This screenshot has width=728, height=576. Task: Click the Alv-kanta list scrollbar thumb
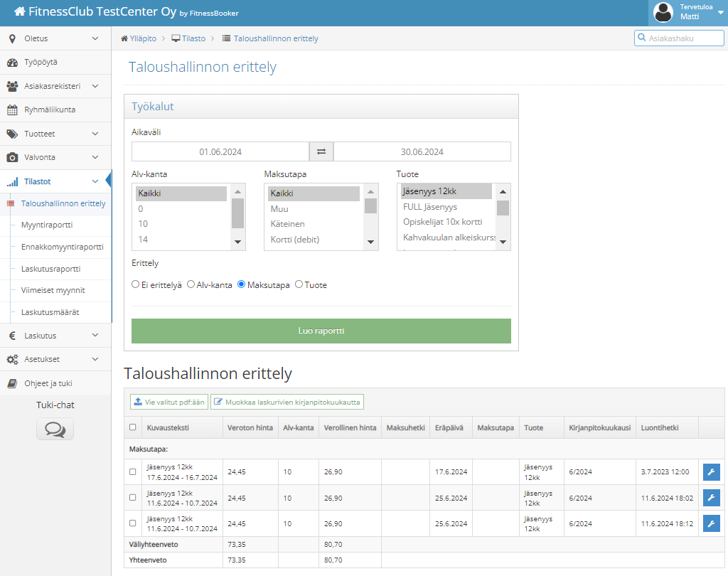click(237, 213)
